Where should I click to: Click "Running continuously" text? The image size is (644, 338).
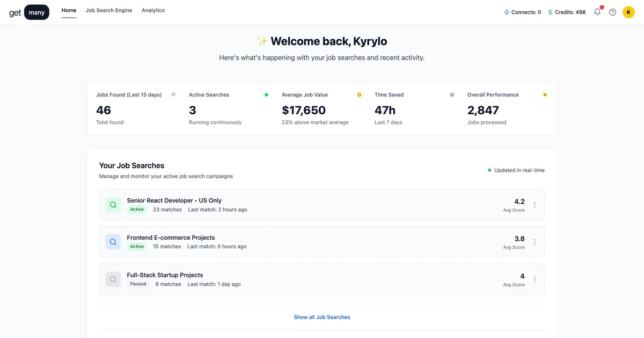point(215,122)
